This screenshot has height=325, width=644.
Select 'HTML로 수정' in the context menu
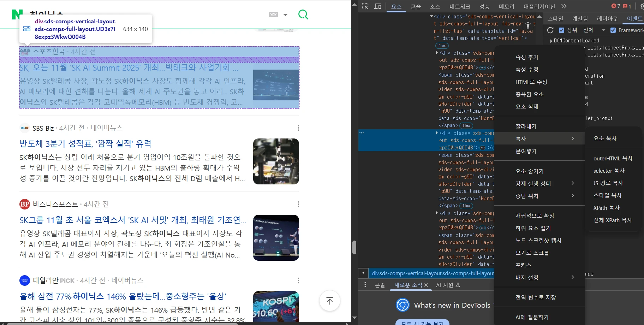(531, 82)
